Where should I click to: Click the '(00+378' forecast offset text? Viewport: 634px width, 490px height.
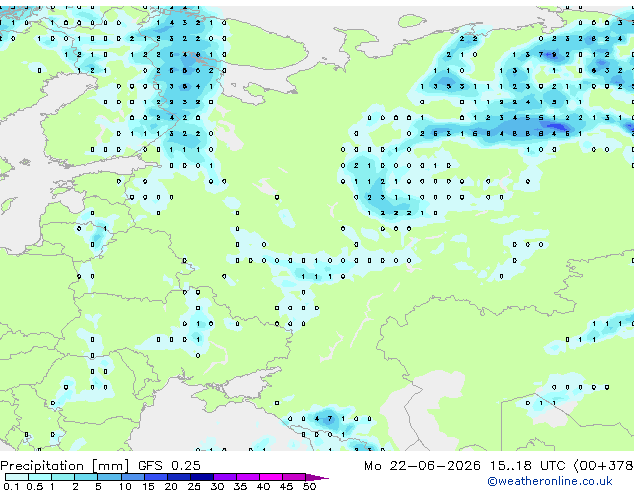603,466
